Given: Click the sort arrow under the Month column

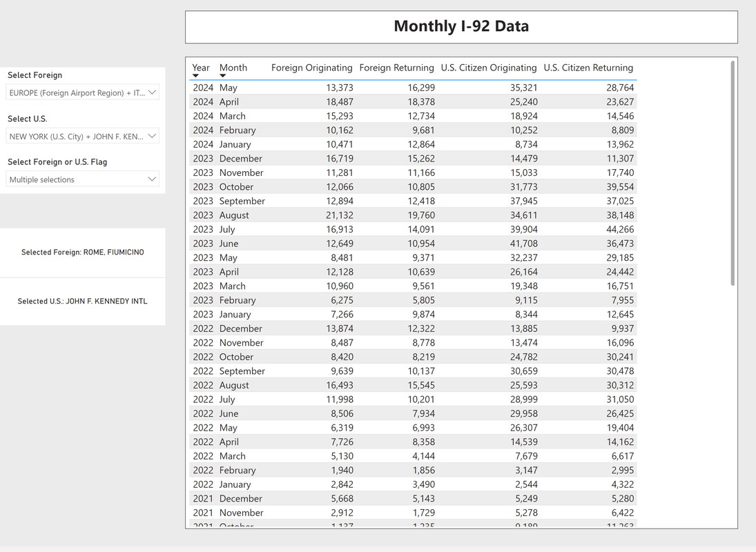Looking at the screenshot, I should point(222,76).
